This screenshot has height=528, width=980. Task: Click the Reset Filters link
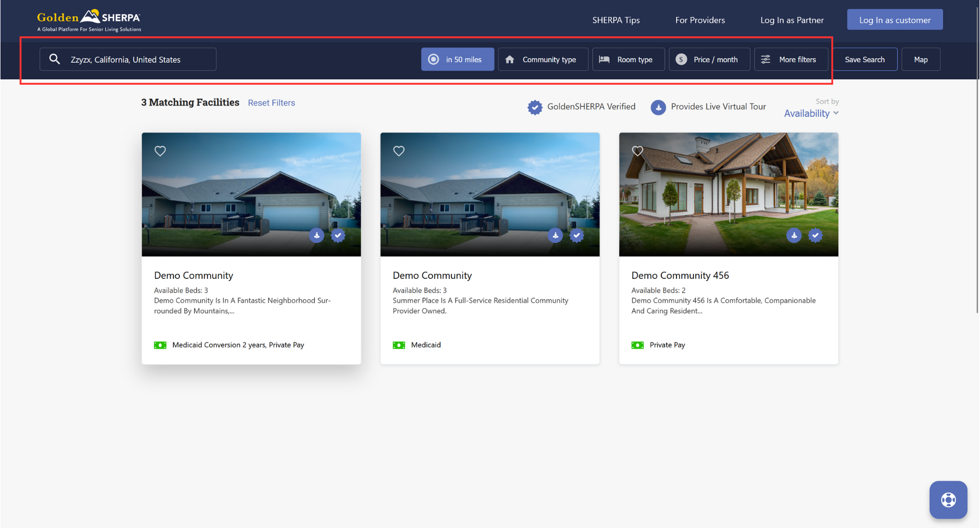pos(271,103)
